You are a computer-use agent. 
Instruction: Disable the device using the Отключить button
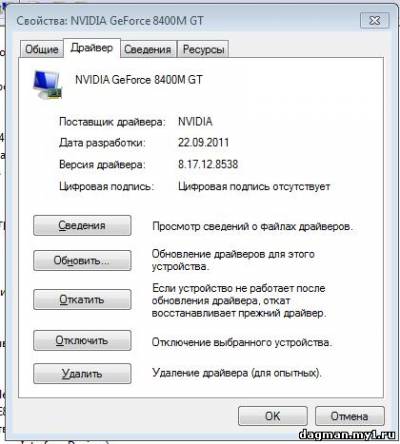pyautogui.click(x=82, y=340)
